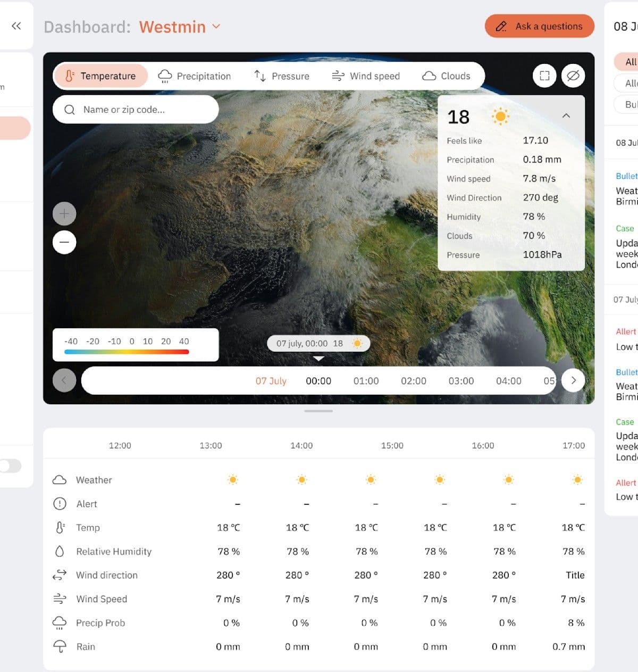Image resolution: width=638 pixels, height=672 pixels.
Task: Click the Rain umbrella icon
Action: [x=60, y=646]
